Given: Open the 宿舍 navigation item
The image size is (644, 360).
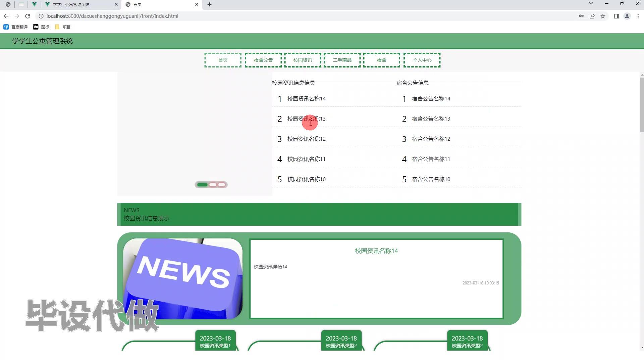Looking at the screenshot, I should click(382, 60).
